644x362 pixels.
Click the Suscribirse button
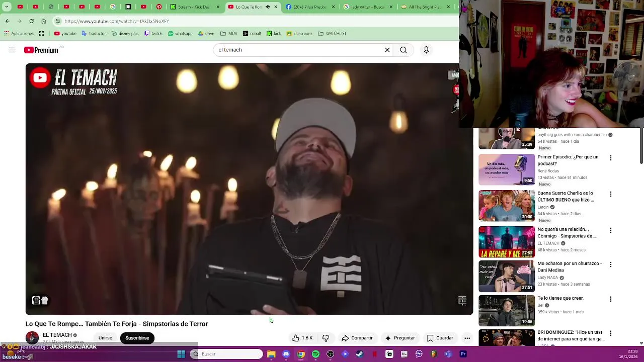137,338
